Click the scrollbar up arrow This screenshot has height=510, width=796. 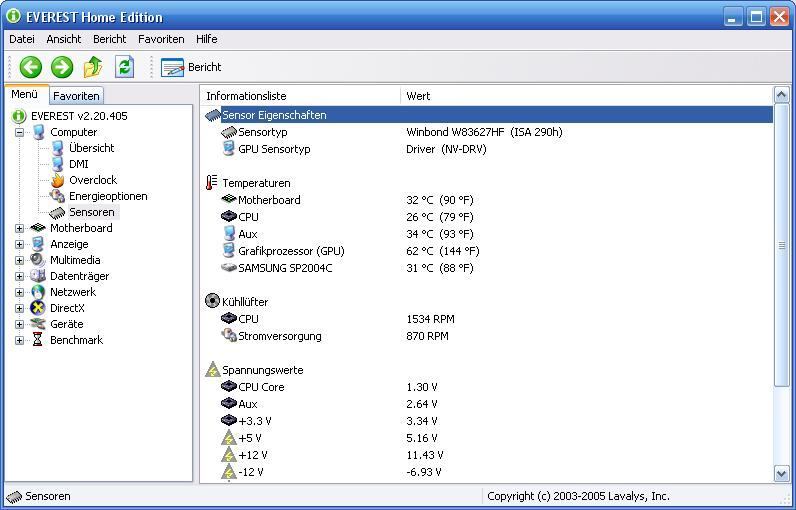pyautogui.click(x=781, y=95)
